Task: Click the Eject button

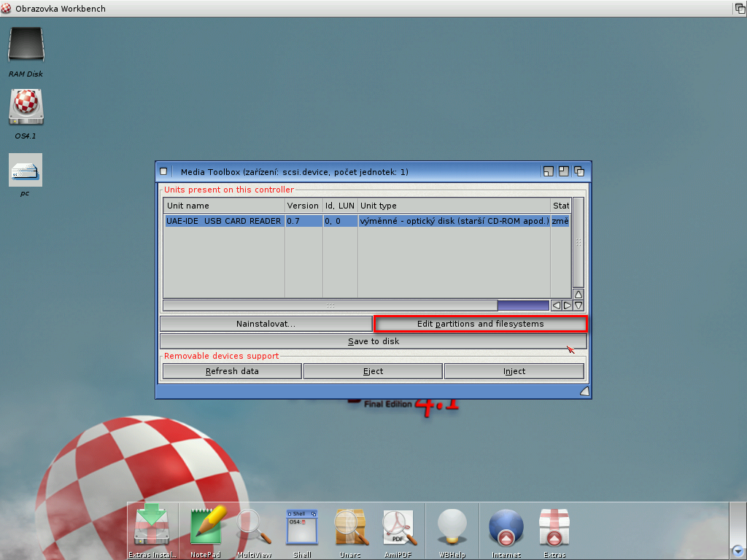Action: click(x=373, y=371)
